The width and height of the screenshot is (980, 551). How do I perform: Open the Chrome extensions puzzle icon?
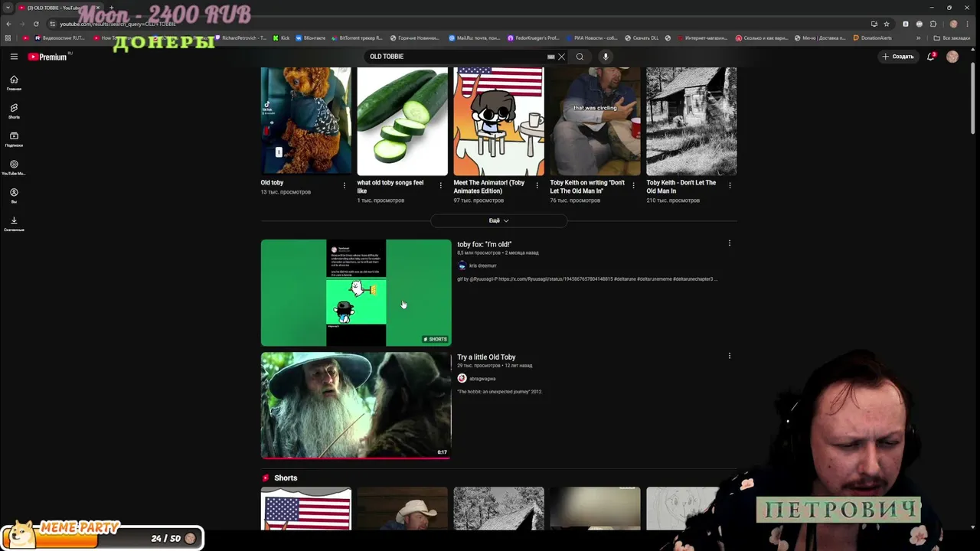tap(933, 24)
